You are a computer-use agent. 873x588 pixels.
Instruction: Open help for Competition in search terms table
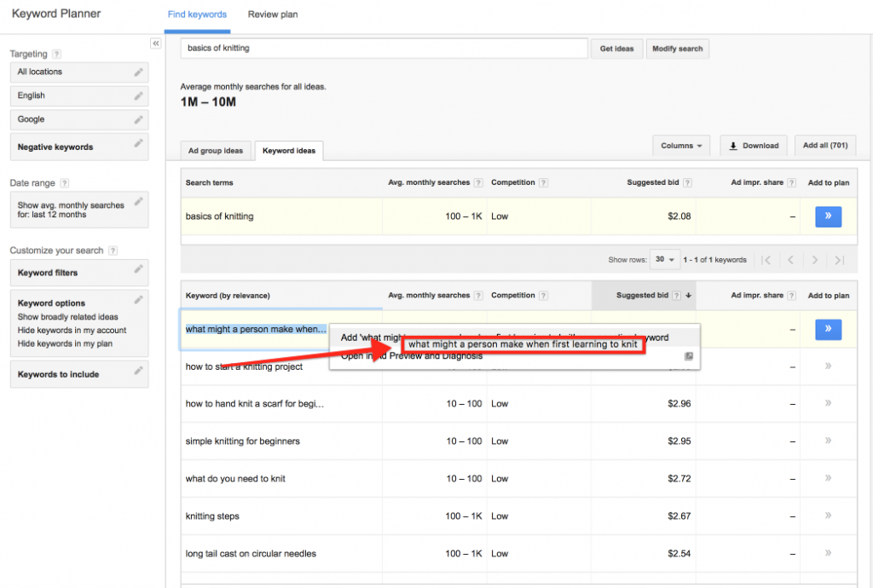pos(543,182)
